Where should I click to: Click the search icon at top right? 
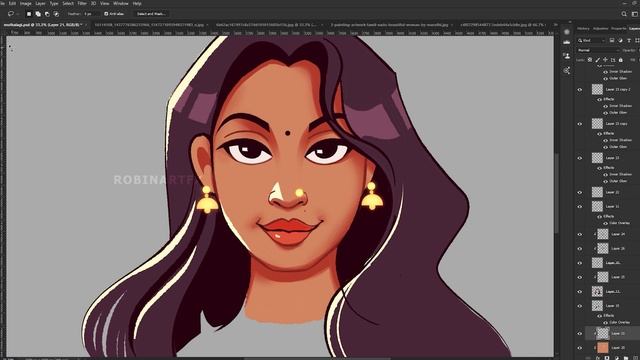624,14
